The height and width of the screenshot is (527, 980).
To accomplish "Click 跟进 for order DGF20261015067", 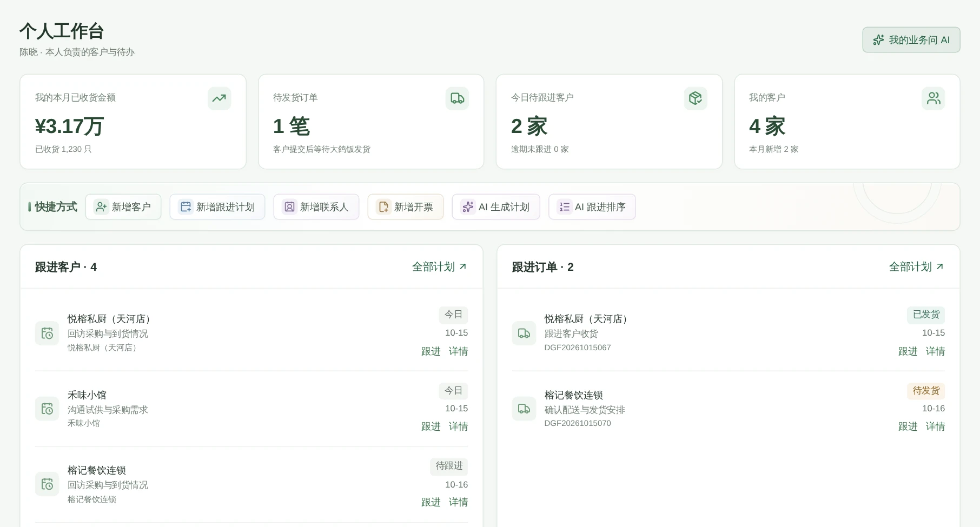I will tap(908, 351).
